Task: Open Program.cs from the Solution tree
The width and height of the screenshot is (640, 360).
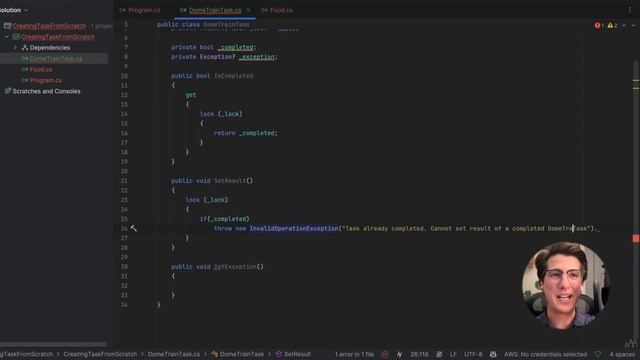Action: pyautogui.click(x=46, y=80)
